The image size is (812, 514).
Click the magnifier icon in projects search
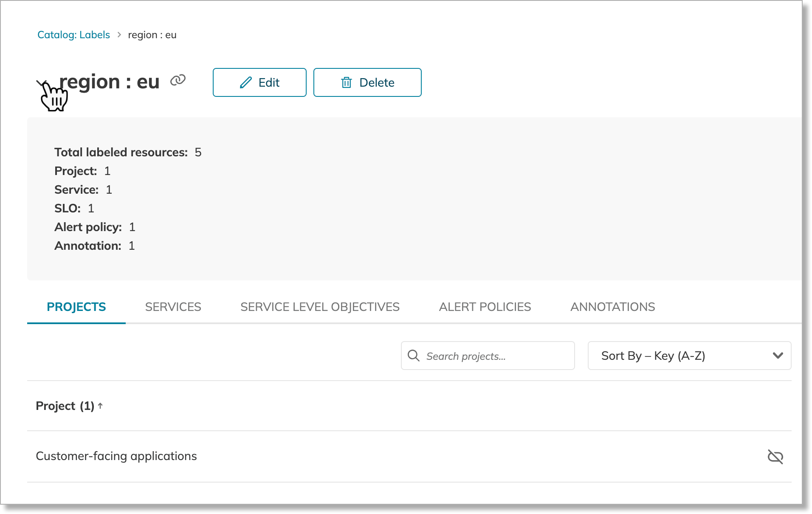tap(413, 356)
